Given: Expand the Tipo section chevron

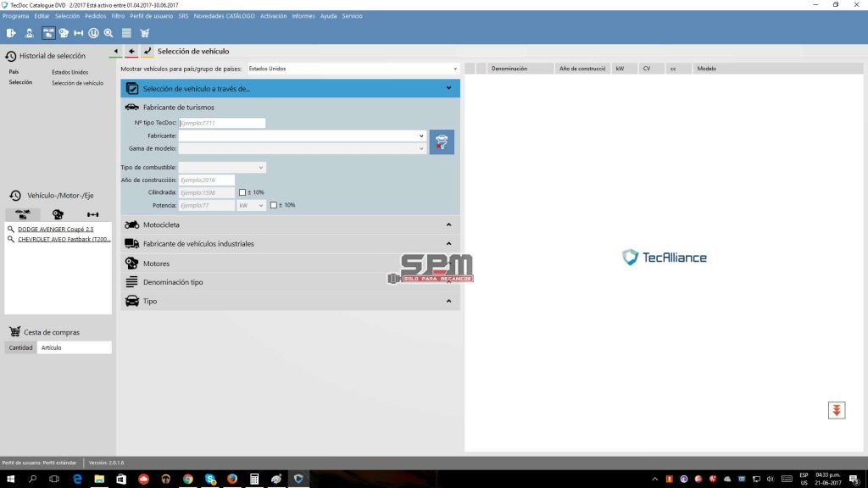Looking at the screenshot, I should click(x=449, y=301).
